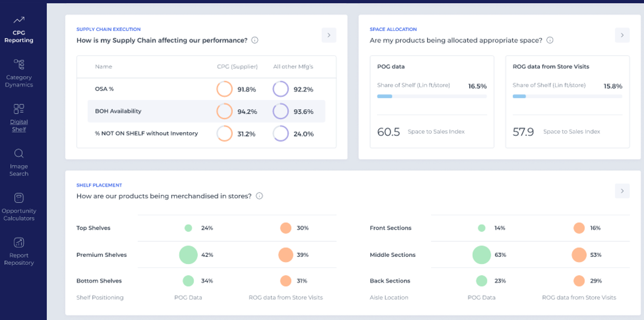The width and height of the screenshot is (644, 320).
Task: Go to the Digital Shelf page
Action: [19, 118]
